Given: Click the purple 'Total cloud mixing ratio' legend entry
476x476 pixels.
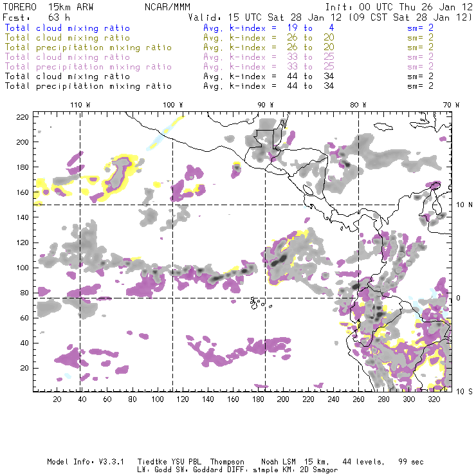Looking at the screenshot, I should [x=68, y=57].
